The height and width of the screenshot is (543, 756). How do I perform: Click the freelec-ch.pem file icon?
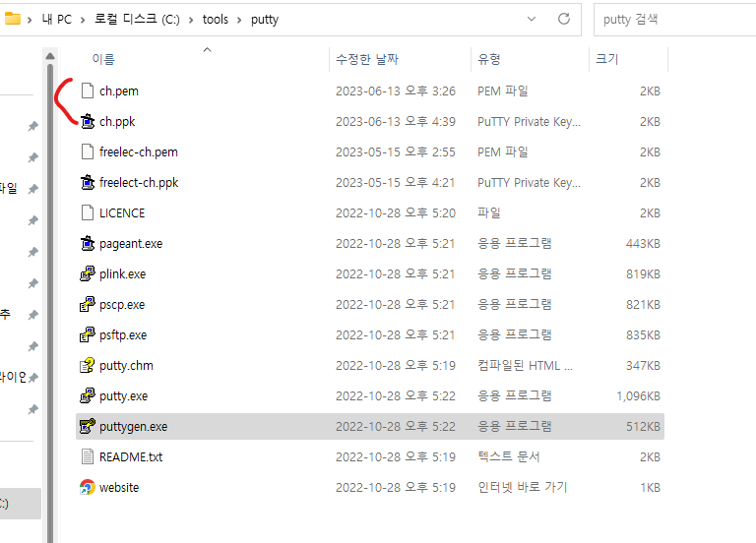coord(88,151)
